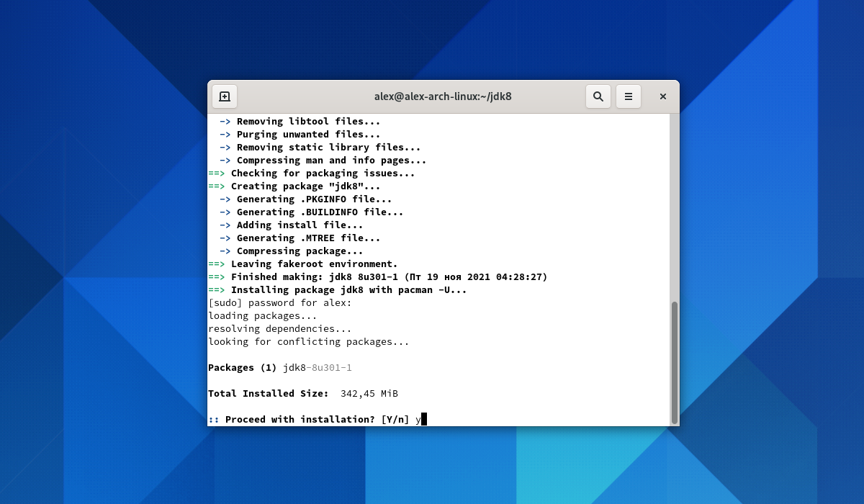The height and width of the screenshot is (504, 864).
Task: Open the terminal search tool
Action: [598, 96]
